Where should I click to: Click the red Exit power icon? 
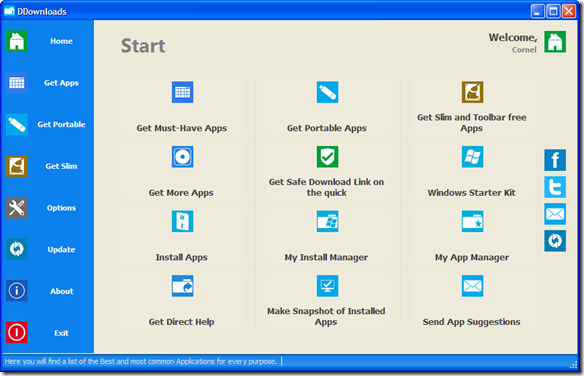pos(17,332)
